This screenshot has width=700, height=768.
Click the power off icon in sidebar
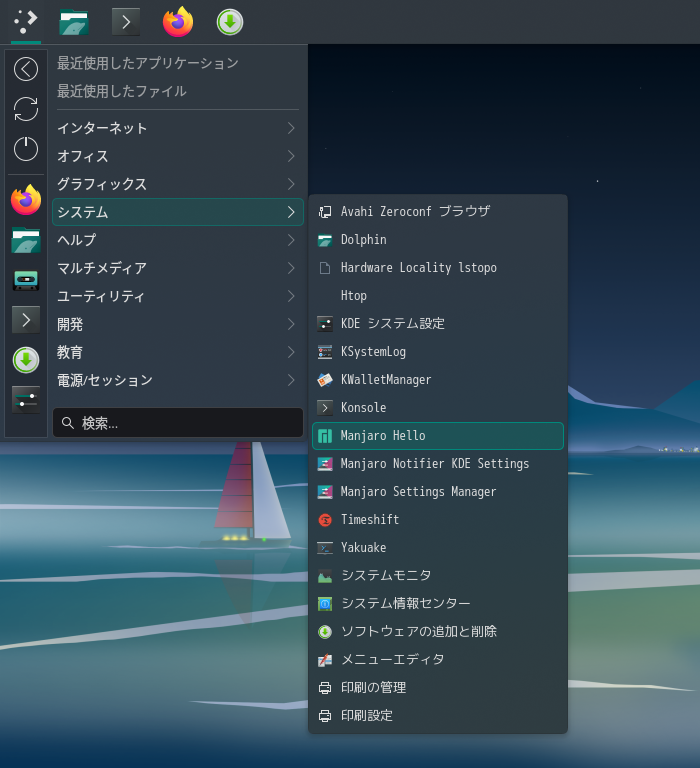pos(26,148)
